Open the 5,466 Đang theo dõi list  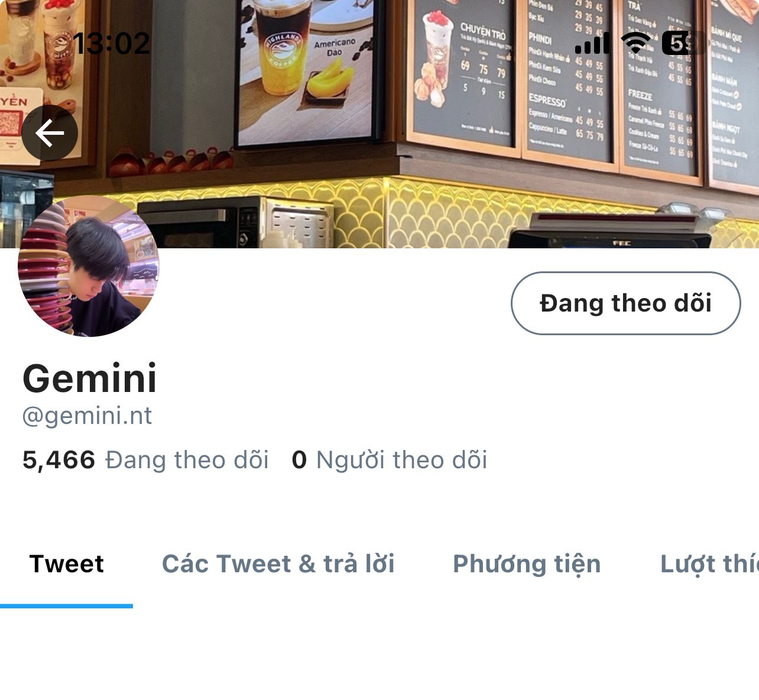(x=145, y=460)
